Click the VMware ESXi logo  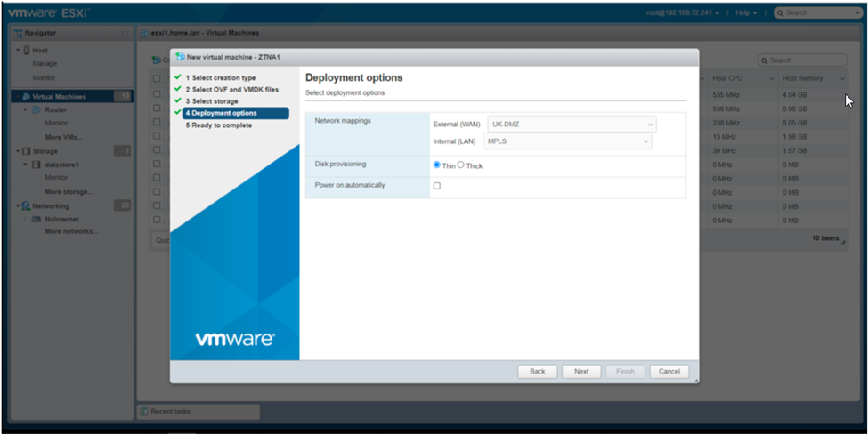(x=49, y=12)
